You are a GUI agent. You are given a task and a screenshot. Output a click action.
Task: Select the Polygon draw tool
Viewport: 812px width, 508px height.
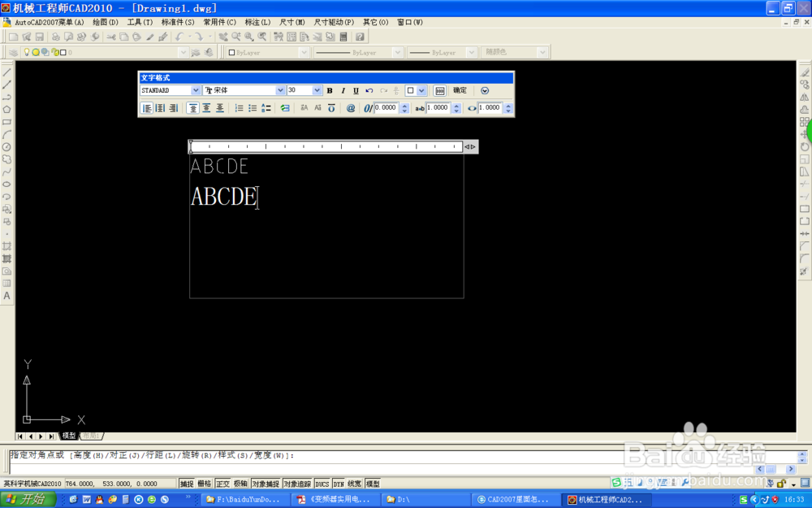(6, 110)
